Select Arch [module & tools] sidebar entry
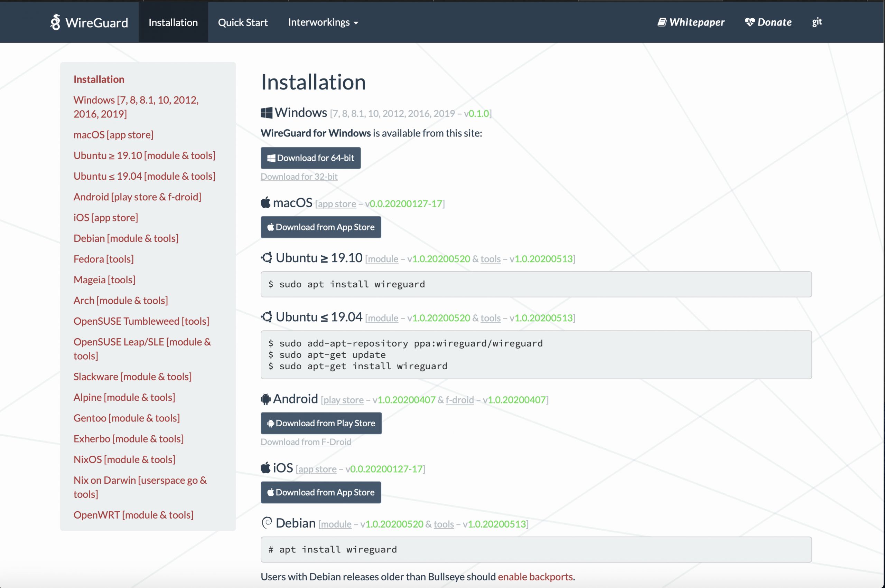 [x=120, y=300]
